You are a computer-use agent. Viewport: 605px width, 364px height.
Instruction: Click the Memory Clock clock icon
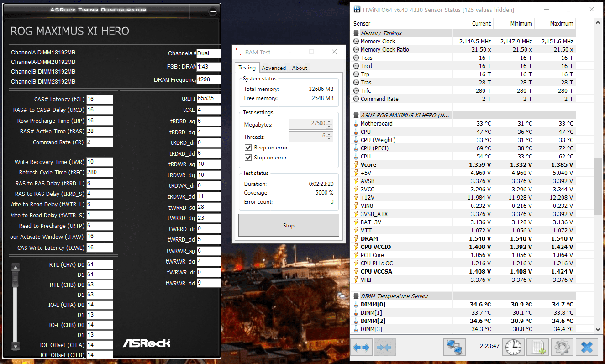coord(356,41)
